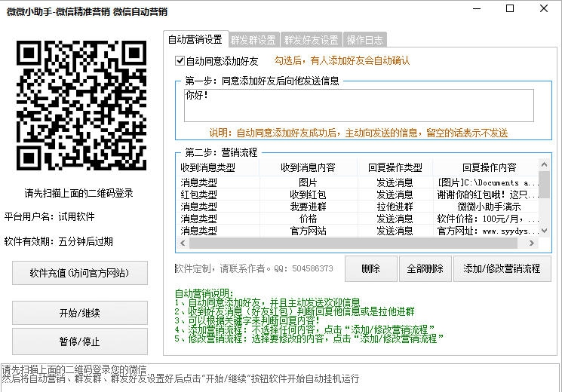Screen dimensions: 562x392
Task: Click the 软件充值(访问官方网站) button
Action: [x=80, y=273]
